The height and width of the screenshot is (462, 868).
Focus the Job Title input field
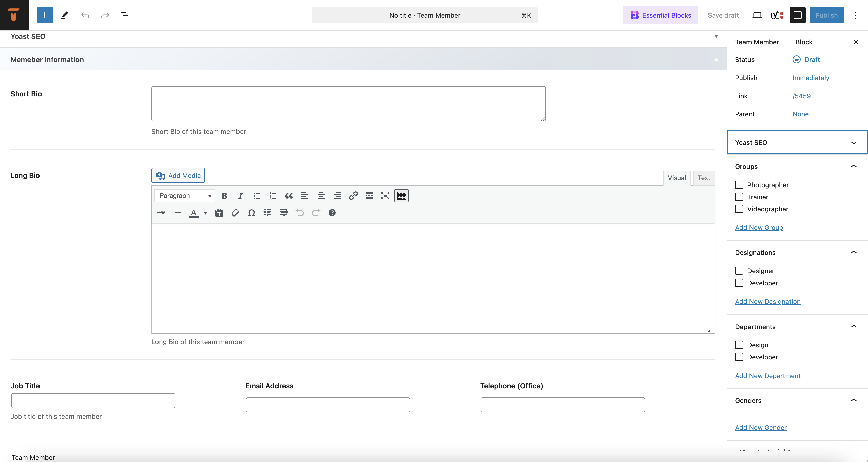tap(93, 401)
